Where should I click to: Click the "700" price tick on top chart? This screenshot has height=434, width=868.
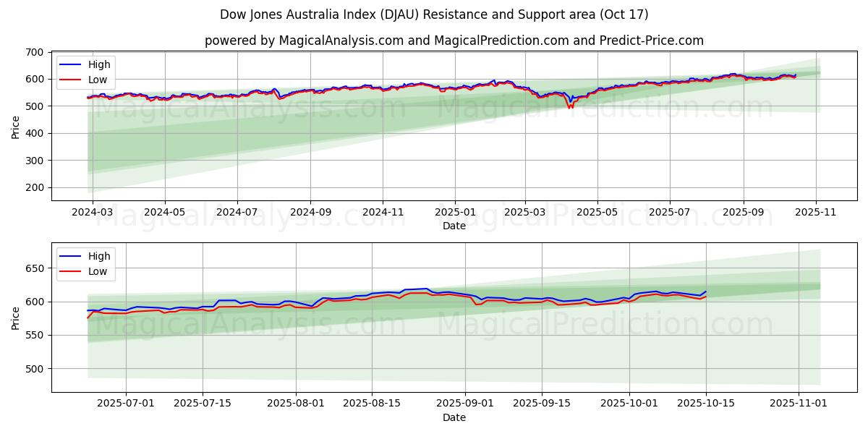[33, 52]
